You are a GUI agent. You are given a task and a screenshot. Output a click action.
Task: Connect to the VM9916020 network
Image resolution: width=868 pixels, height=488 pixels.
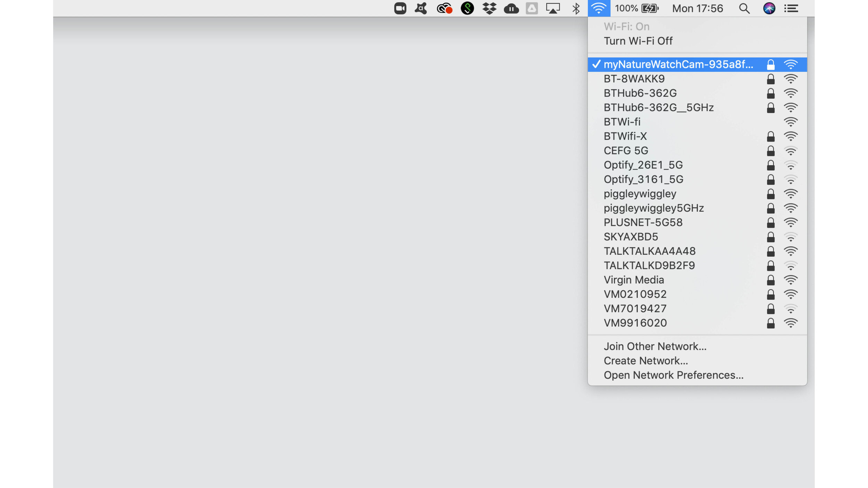(697, 323)
